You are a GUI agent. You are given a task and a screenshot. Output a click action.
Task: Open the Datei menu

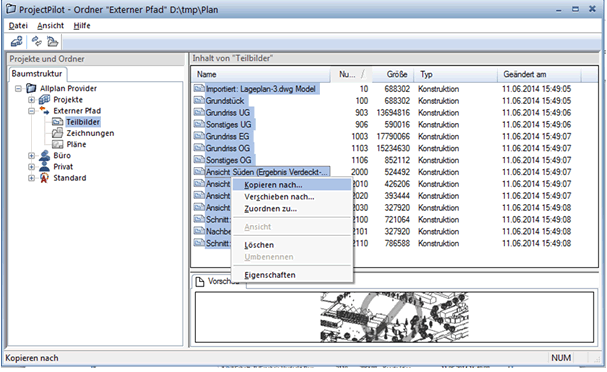(x=18, y=26)
